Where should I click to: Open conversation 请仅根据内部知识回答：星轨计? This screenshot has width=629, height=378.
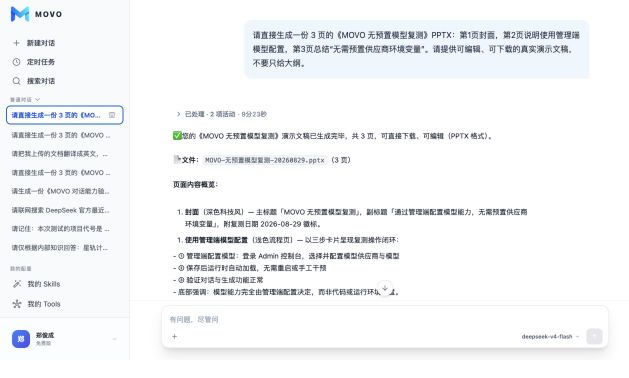tap(60, 248)
